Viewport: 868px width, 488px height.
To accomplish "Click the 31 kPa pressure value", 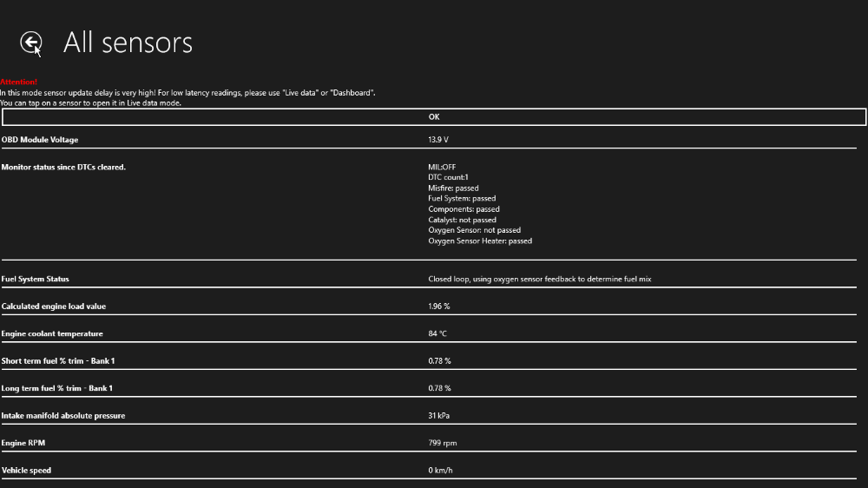I will coord(439,416).
